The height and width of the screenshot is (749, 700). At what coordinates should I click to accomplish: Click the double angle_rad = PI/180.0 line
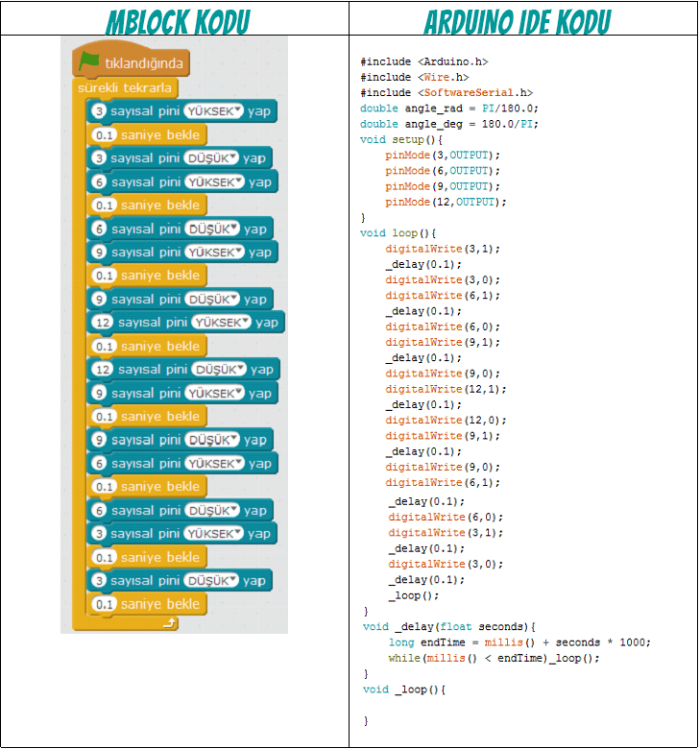click(449, 109)
